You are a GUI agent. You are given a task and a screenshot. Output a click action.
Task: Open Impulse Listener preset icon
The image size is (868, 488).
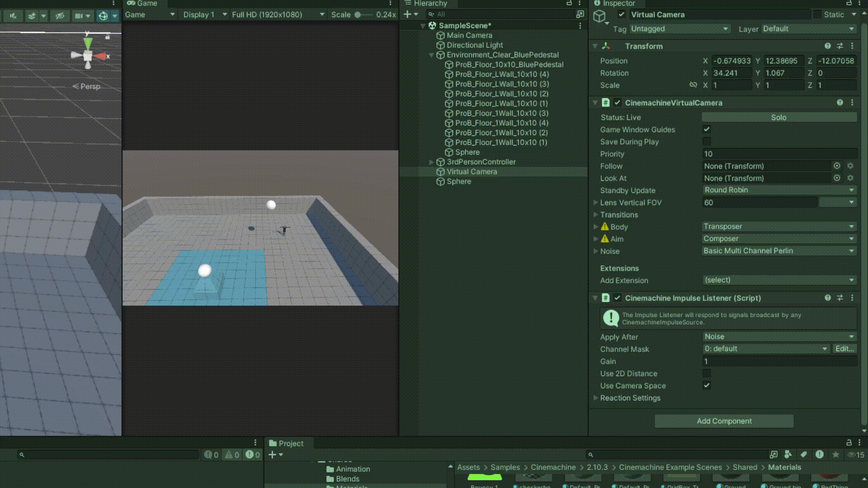click(840, 298)
